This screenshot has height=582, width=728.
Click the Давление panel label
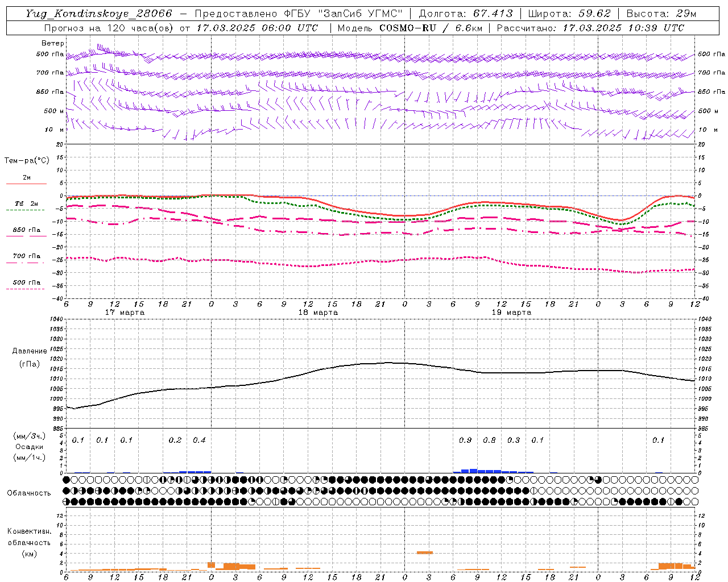click(30, 351)
